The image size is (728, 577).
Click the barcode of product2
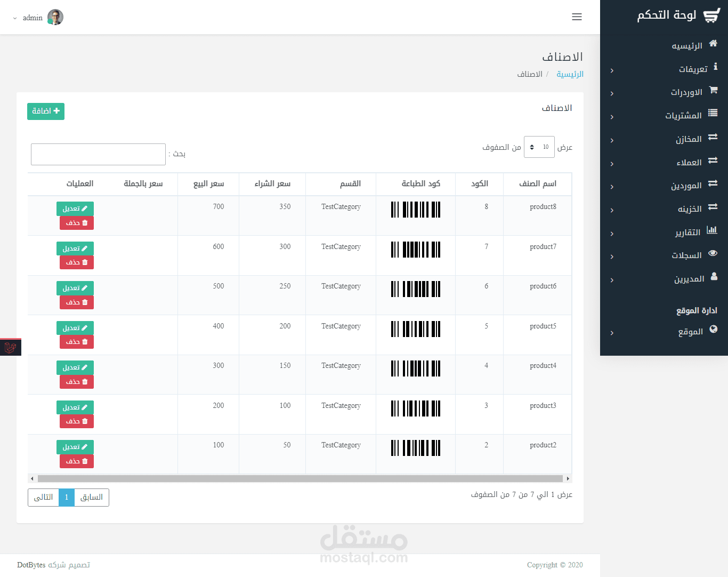pos(416,448)
